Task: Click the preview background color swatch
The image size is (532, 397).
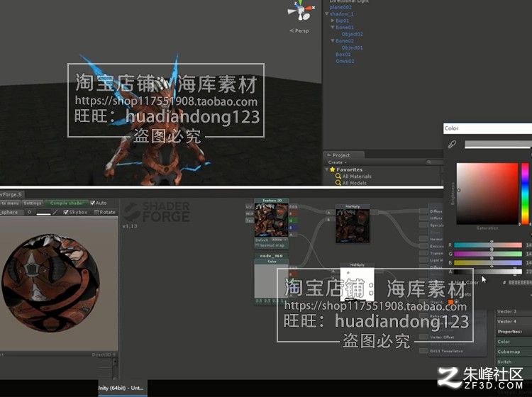Action: point(43,213)
